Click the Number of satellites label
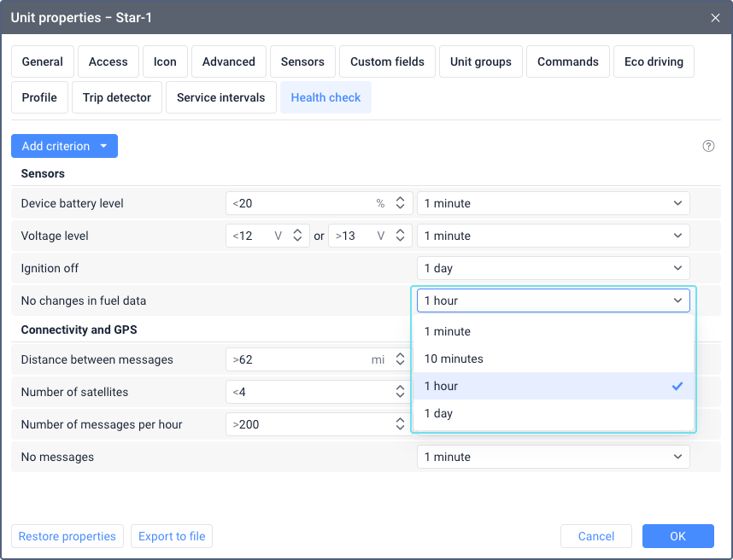 [x=75, y=392]
